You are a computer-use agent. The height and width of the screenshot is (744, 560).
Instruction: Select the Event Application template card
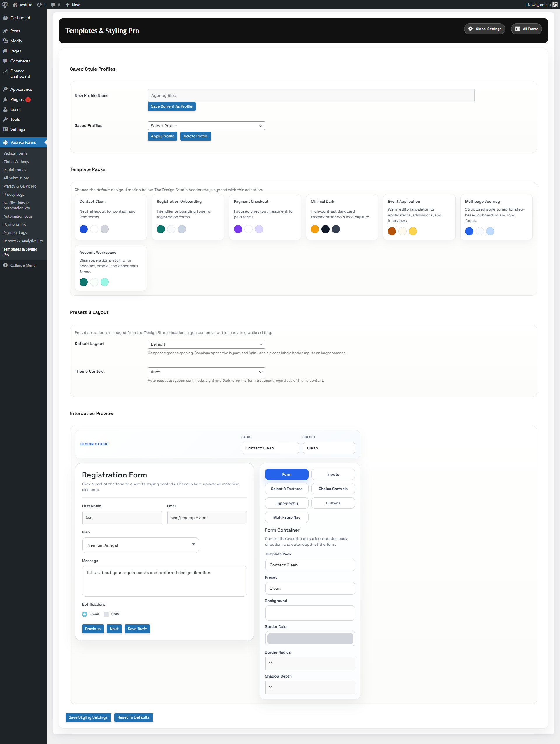(419, 217)
